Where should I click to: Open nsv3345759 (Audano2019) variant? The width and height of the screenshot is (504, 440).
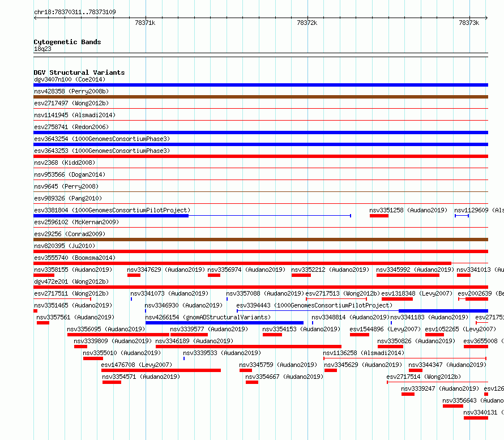(278, 365)
